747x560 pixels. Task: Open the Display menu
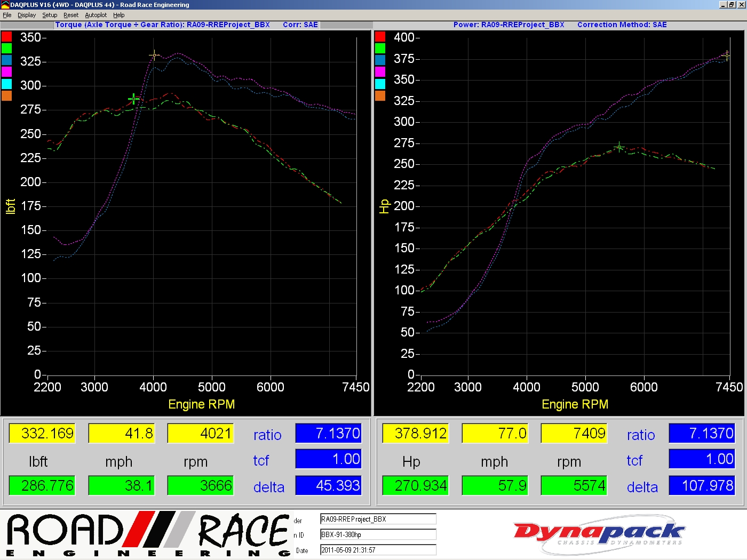point(27,15)
